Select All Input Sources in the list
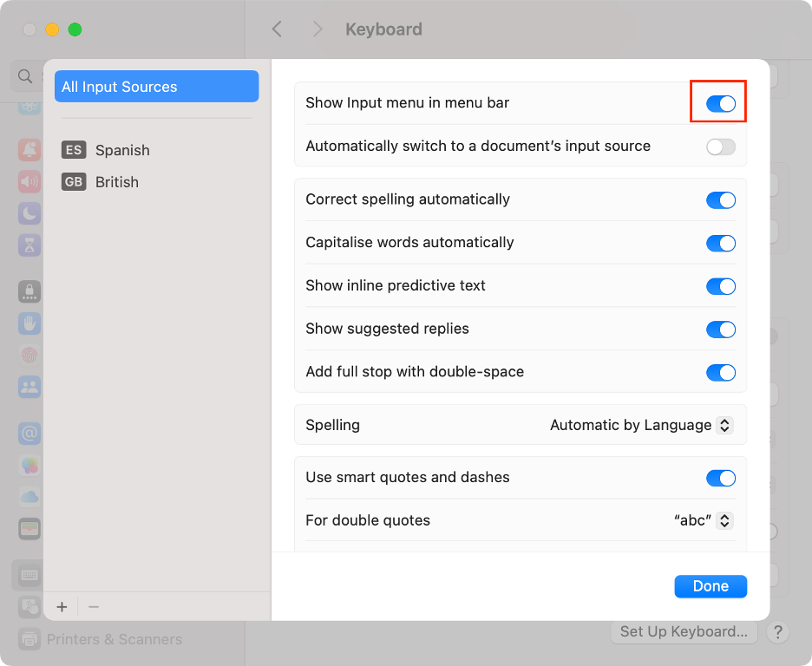The image size is (812, 666). 156,86
